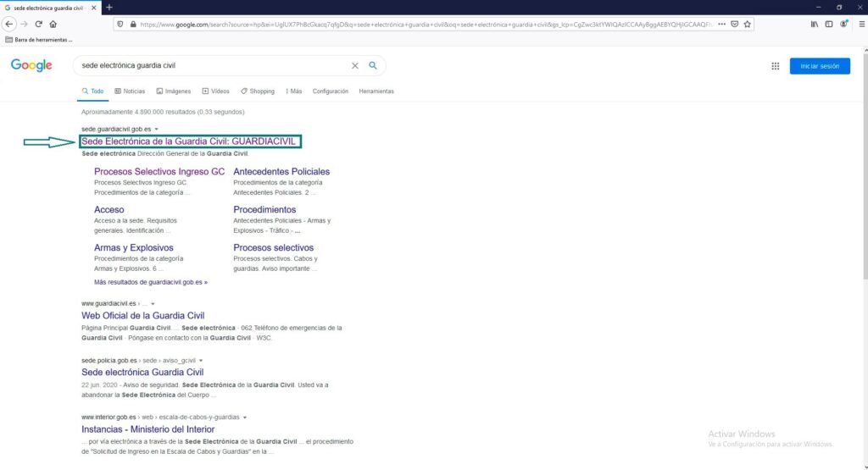The image size is (868, 470).
Task: Open 'Instancias - Ministerio del Interior' result
Action: tap(147, 429)
